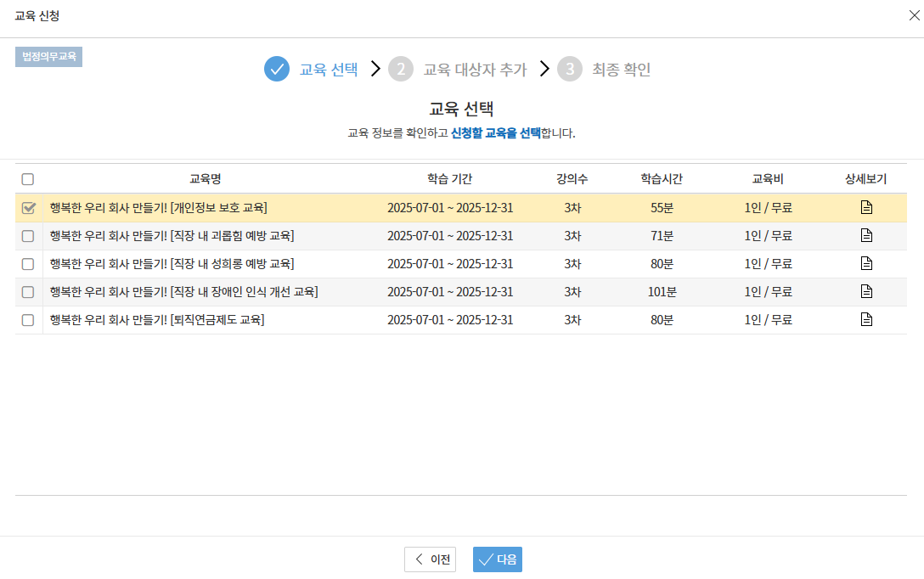The height and width of the screenshot is (579, 924).
Task: Click the step 2 circle icon
Action: click(401, 69)
